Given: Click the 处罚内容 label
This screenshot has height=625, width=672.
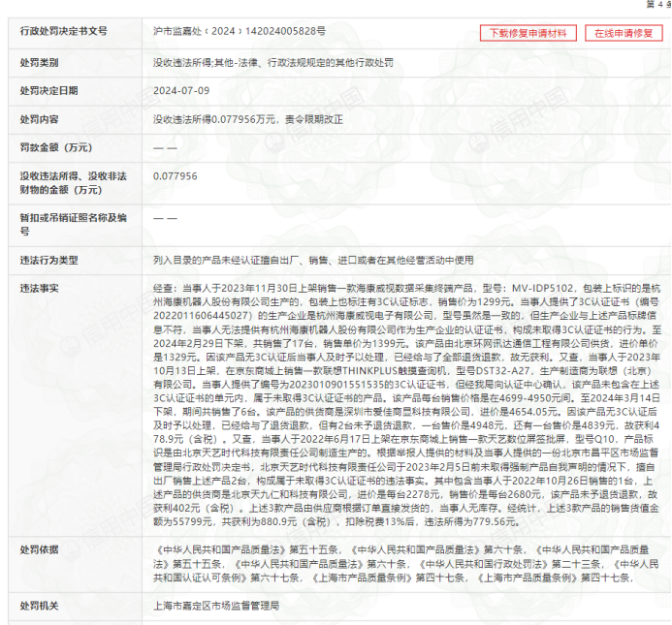Looking at the screenshot, I should [x=39, y=119].
